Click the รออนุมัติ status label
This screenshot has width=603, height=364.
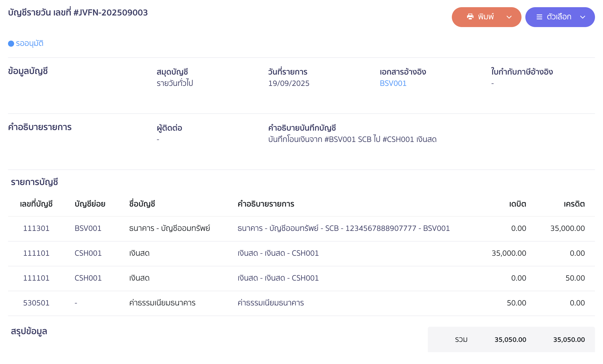click(x=30, y=43)
